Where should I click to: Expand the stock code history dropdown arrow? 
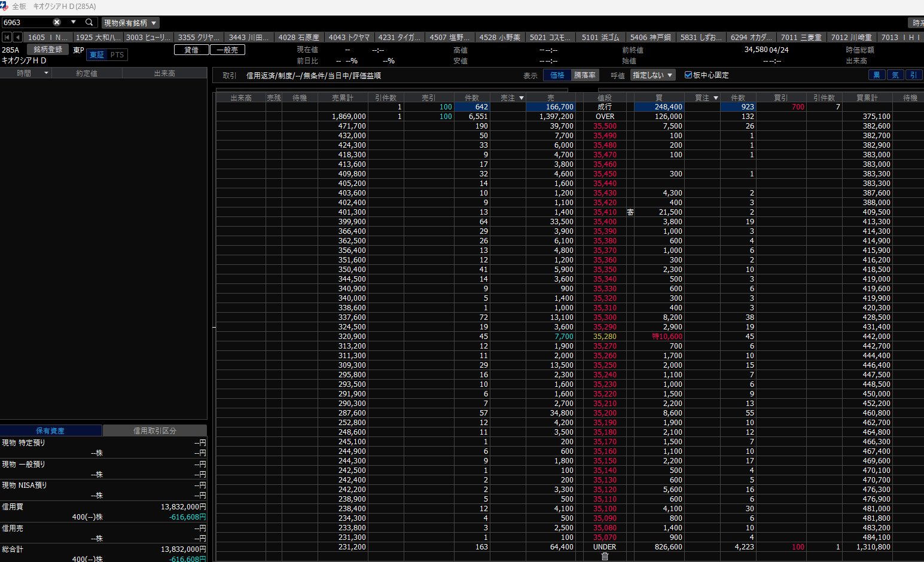pyautogui.click(x=74, y=22)
